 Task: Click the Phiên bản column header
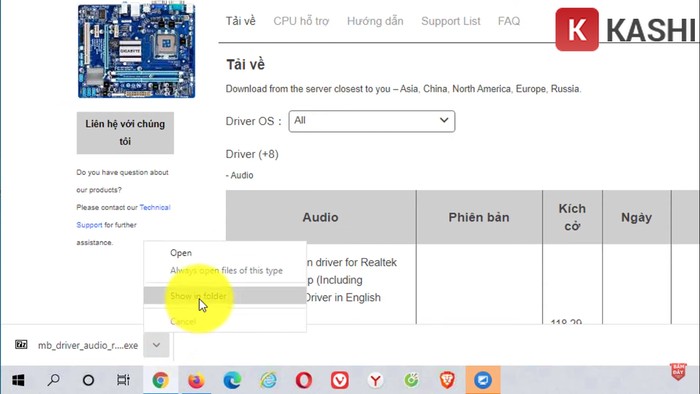tap(479, 217)
